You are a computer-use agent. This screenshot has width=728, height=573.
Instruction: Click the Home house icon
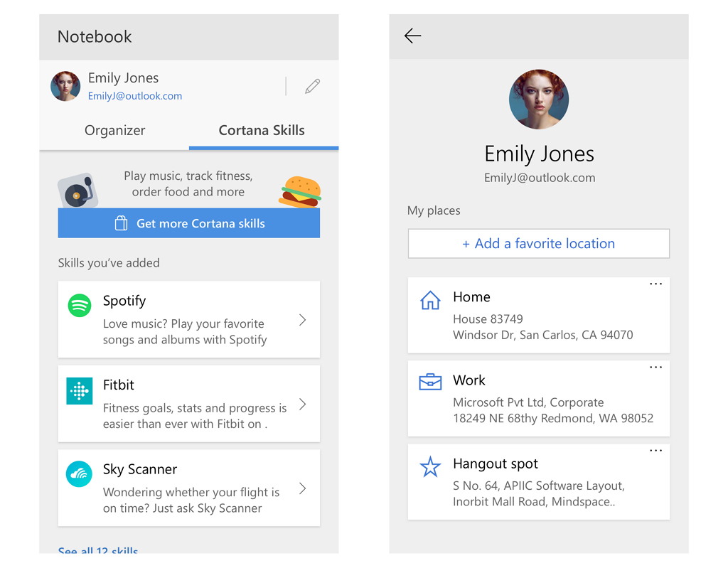click(x=430, y=301)
